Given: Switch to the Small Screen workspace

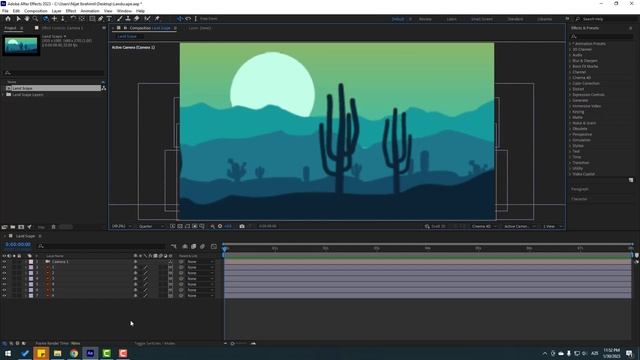Looking at the screenshot, I should 482,19.
